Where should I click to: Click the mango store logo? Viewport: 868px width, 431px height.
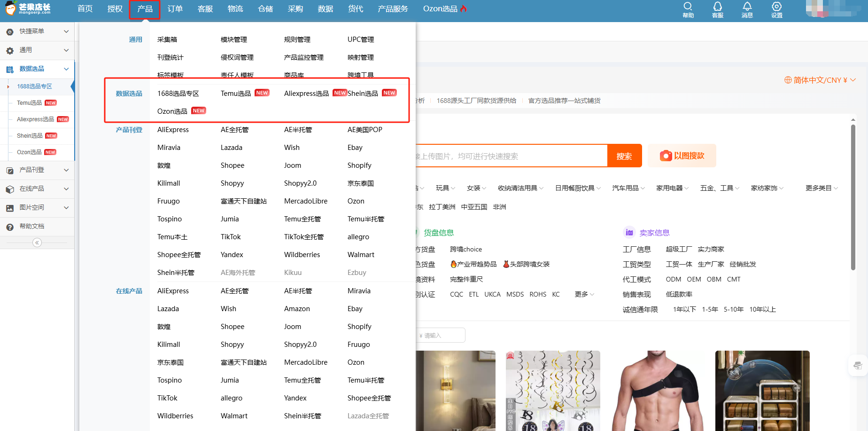(27, 8)
